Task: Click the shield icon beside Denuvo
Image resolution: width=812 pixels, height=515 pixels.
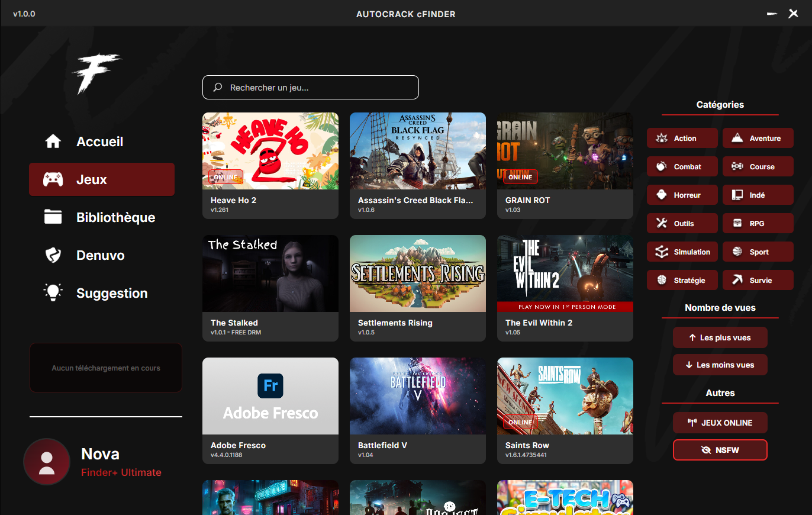Action: [53, 255]
